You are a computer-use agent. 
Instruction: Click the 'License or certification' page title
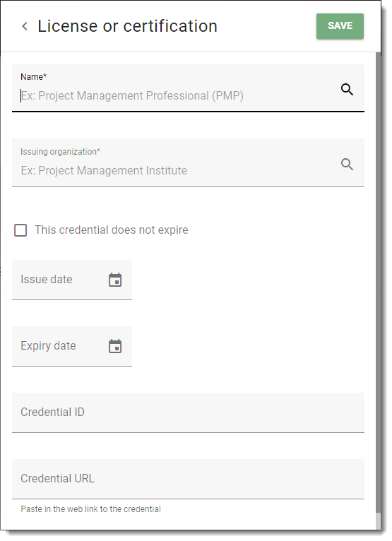tap(127, 26)
